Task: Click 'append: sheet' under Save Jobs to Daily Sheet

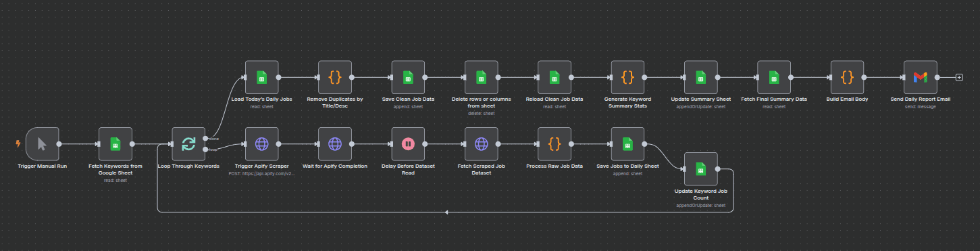Action: (x=627, y=173)
